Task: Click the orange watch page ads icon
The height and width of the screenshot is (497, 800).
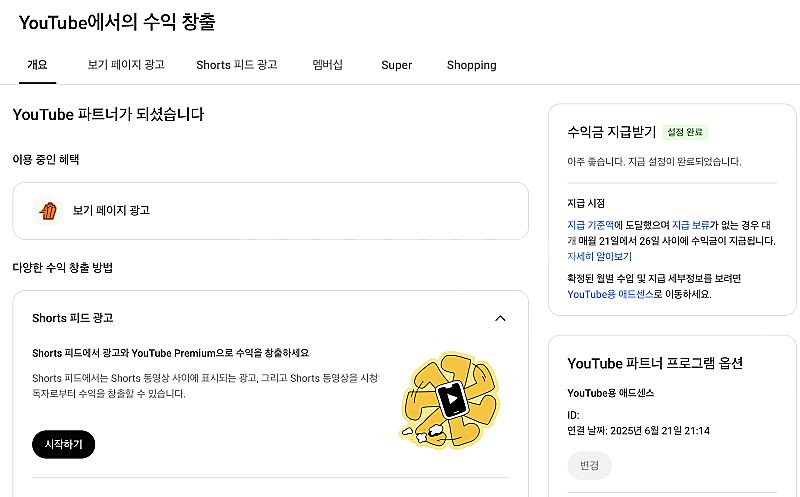Action: click(48, 210)
